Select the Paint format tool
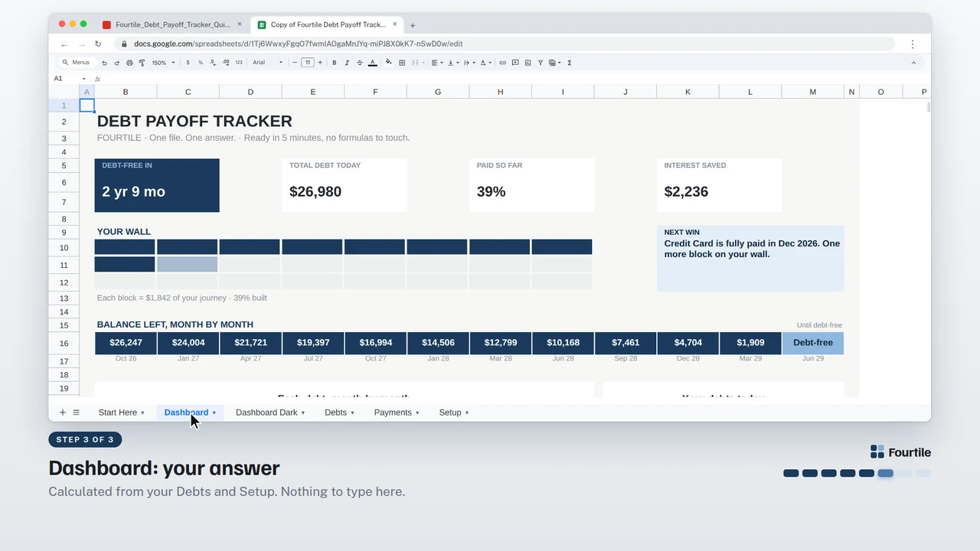This screenshot has height=551, width=980. point(142,63)
